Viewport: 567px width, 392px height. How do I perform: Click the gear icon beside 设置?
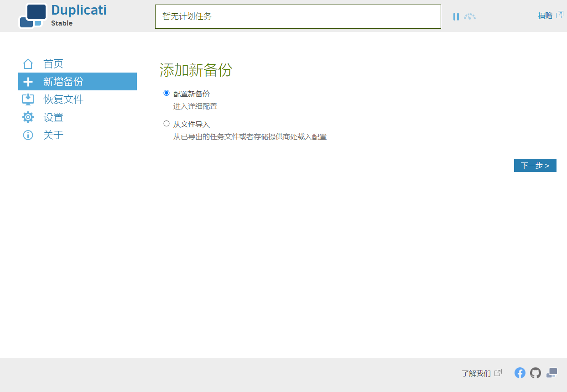pos(28,117)
